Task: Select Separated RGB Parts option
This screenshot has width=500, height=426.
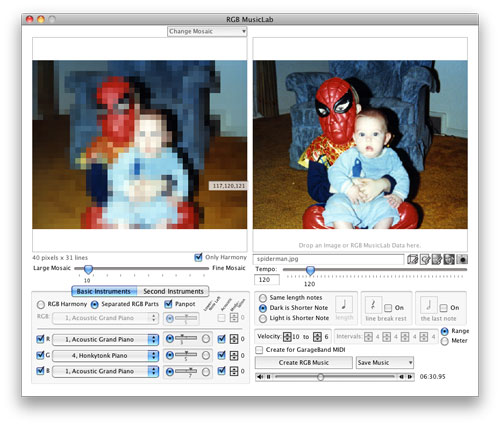Action: (95, 304)
